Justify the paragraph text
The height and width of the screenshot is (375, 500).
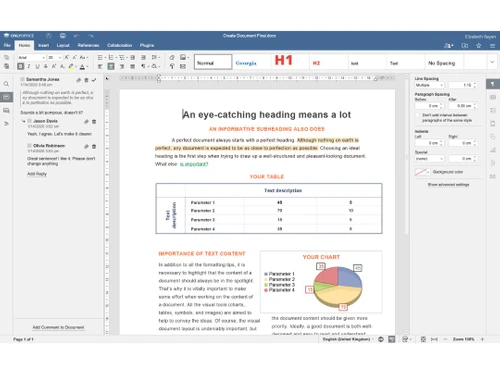tap(133, 66)
